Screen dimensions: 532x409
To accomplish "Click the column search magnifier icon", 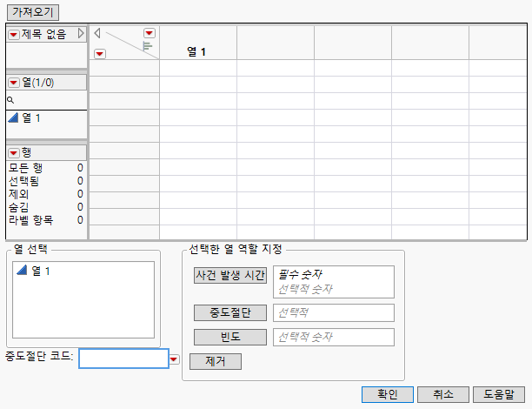I will [x=10, y=100].
